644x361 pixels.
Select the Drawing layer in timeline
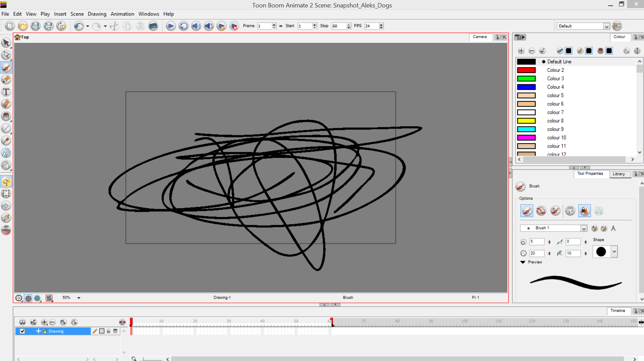tap(56, 331)
